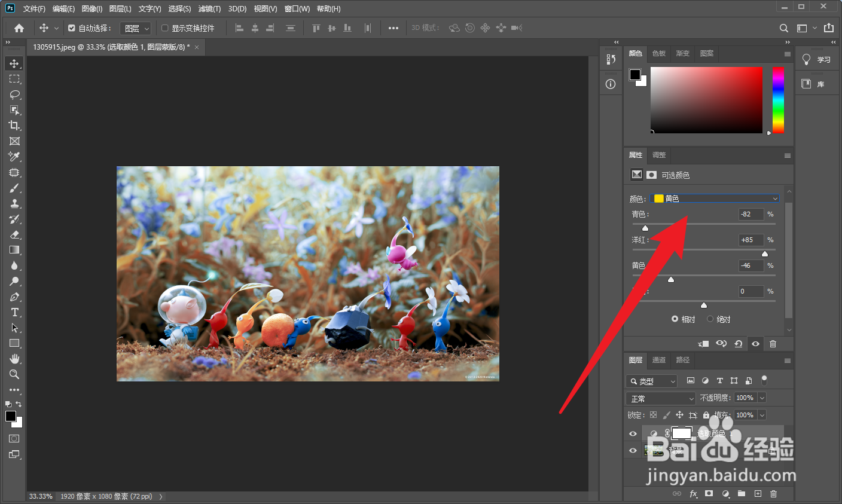Open search with the magnifier icon
842x504 pixels.
(x=783, y=28)
